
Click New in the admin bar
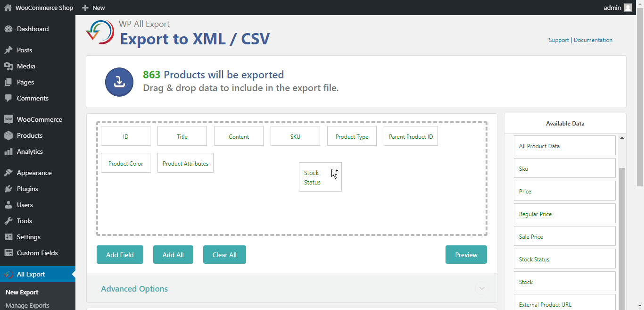click(x=99, y=8)
